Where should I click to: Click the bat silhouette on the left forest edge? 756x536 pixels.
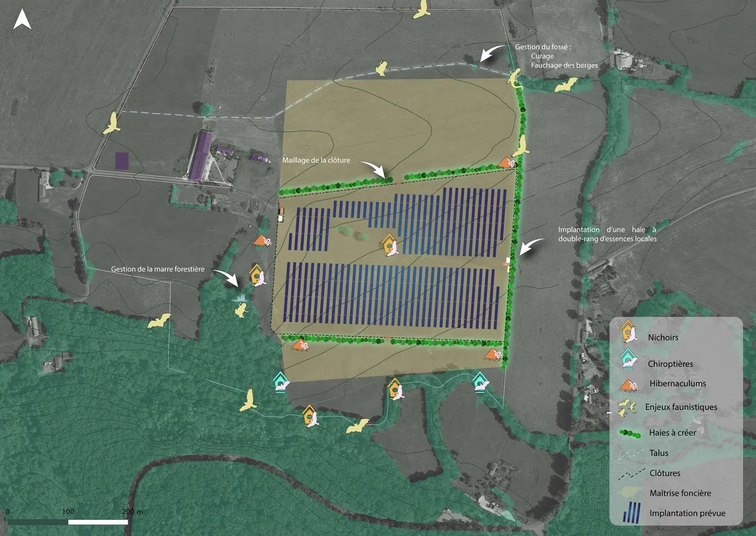(158, 320)
